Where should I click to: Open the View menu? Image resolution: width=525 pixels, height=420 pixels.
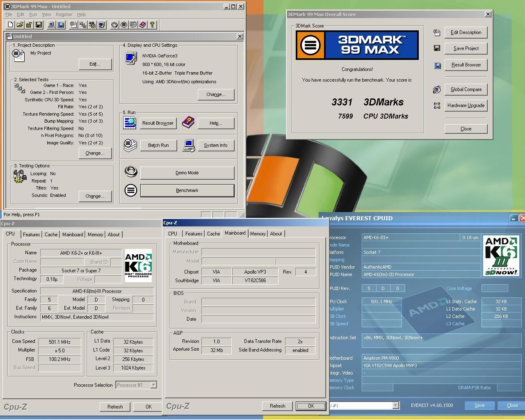click(46, 14)
